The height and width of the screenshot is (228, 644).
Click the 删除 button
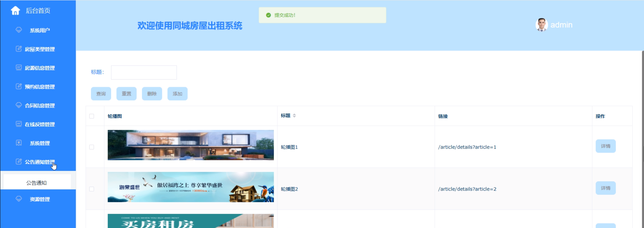click(x=152, y=94)
